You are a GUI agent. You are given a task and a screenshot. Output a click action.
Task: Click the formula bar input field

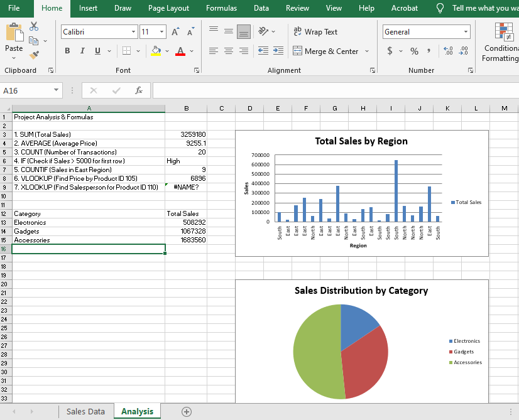click(336, 90)
